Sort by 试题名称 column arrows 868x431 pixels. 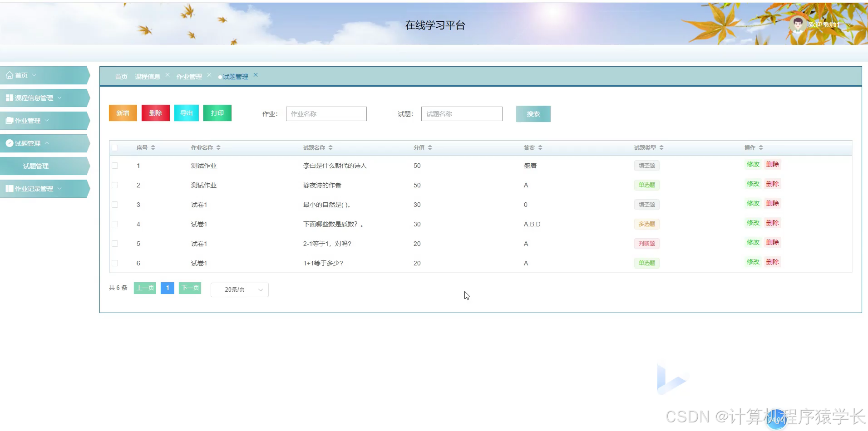click(330, 148)
